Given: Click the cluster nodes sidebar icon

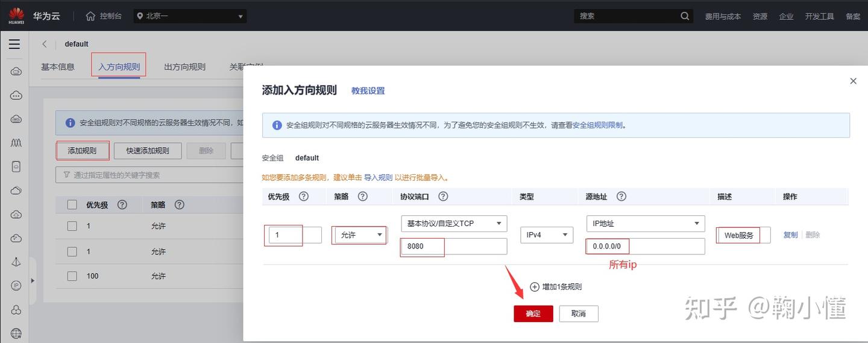Looking at the screenshot, I should [x=16, y=310].
